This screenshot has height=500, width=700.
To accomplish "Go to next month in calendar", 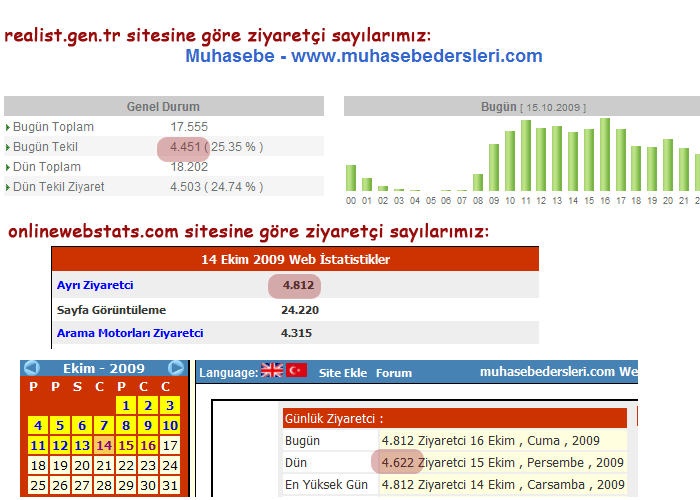I will click(177, 368).
